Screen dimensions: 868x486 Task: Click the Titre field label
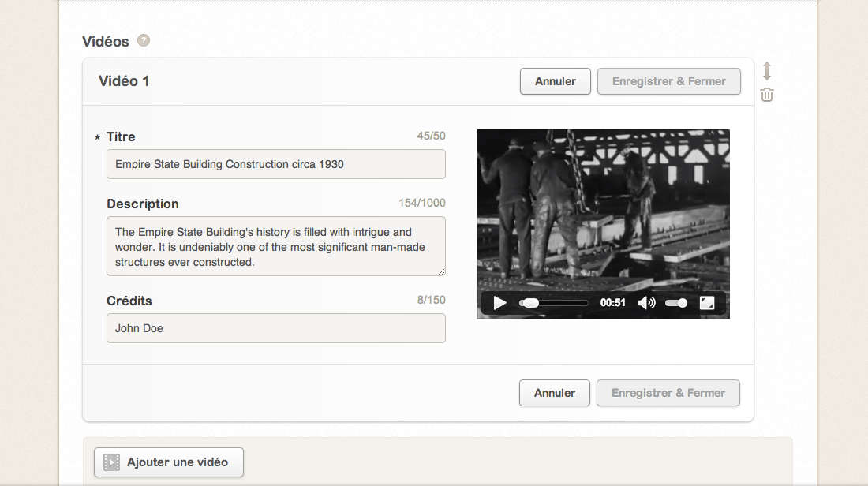pos(121,136)
